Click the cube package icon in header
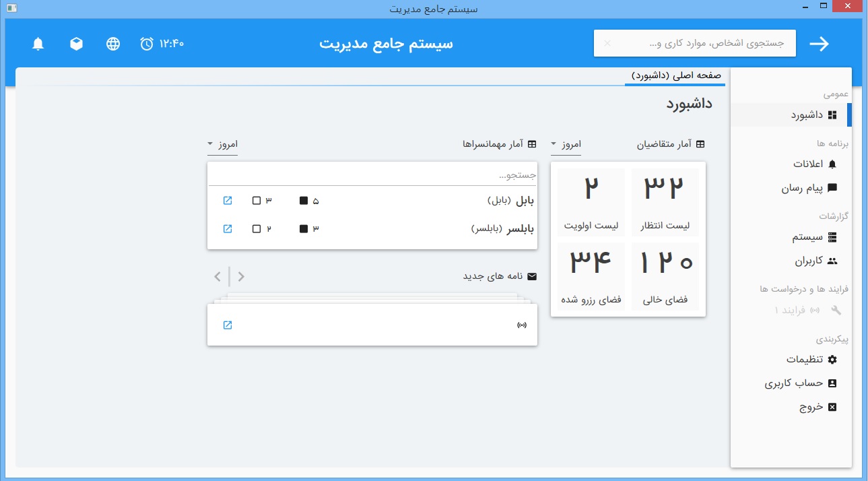 coord(77,44)
